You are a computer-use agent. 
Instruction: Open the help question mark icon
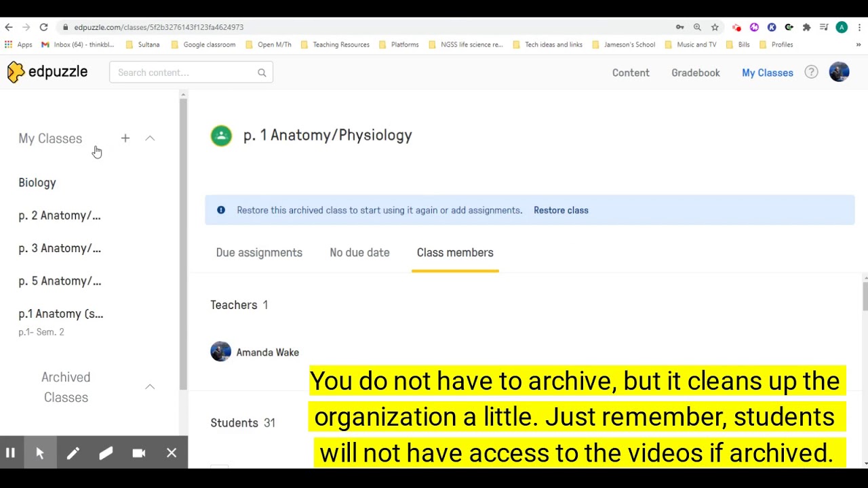(x=811, y=72)
